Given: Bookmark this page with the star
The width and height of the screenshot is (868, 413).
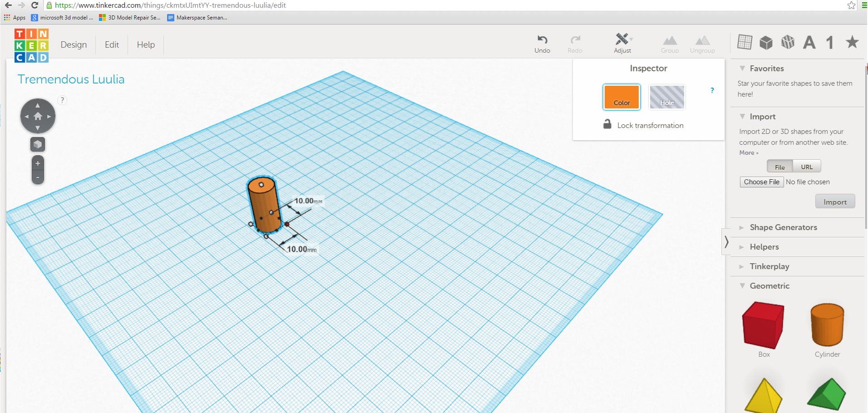Looking at the screenshot, I should (851, 5).
